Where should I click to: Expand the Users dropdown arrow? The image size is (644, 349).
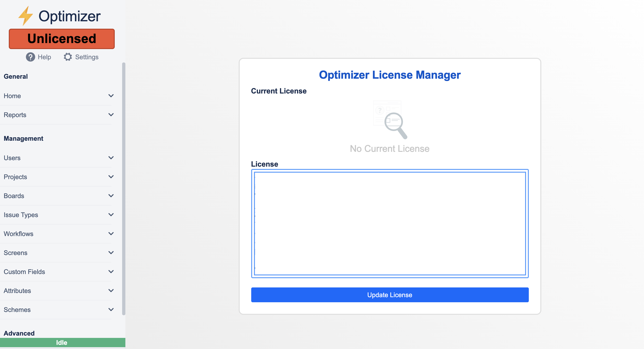pyautogui.click(x=111, y=158)
